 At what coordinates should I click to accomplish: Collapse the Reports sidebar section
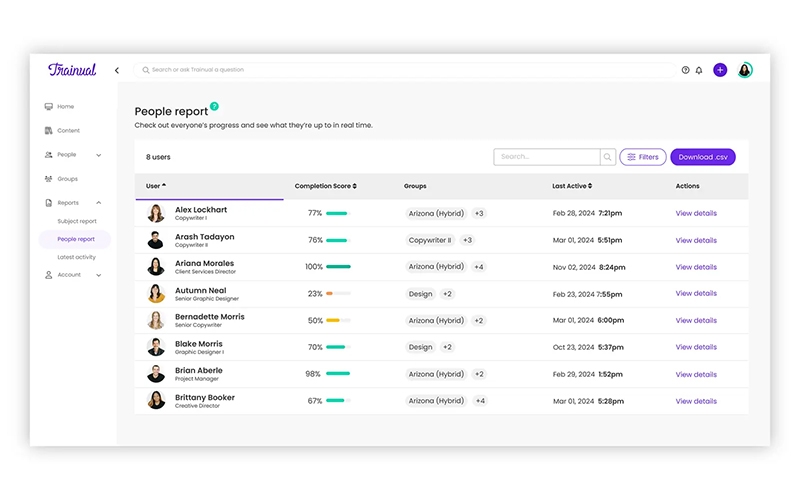(x=98, y=203)
